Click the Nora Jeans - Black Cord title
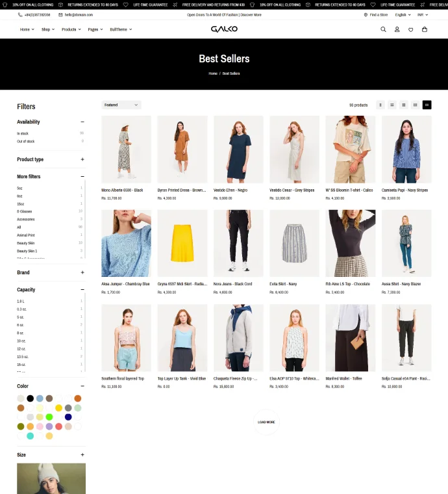The height and width of the screenshot is (494, 448). click(x=232, y=284)
